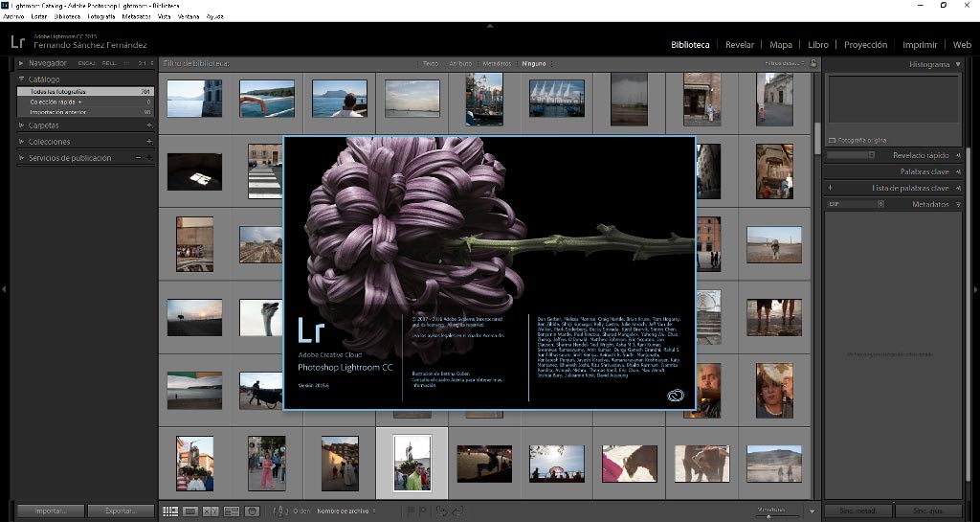The image size is (980, 522).
Task: Open Nombre de archivo sort dropdown
Action: pos(346,511)
